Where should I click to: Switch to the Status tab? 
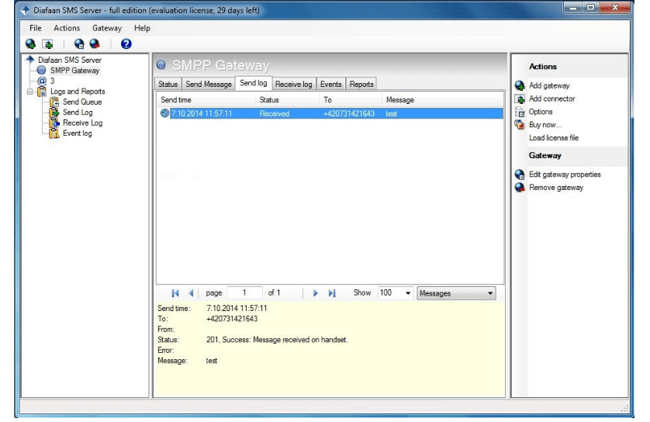tap(167, 84)
